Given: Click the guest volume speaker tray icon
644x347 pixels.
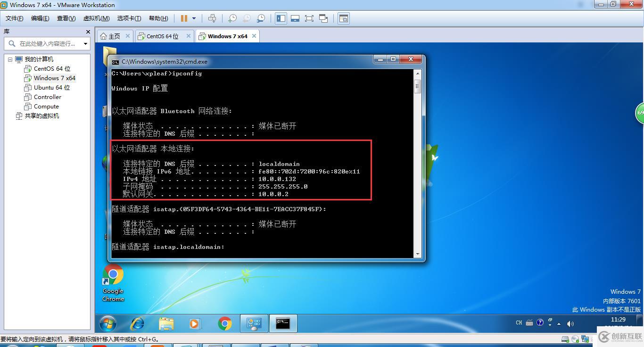Looking at the screenshot, I should click(570, 323).
